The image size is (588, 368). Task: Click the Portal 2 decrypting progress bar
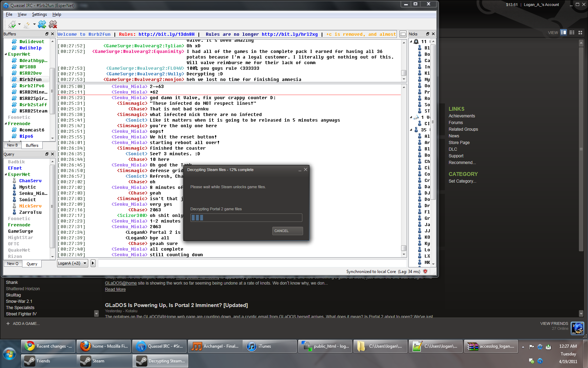pyautogui.click(x=246, y=218)
